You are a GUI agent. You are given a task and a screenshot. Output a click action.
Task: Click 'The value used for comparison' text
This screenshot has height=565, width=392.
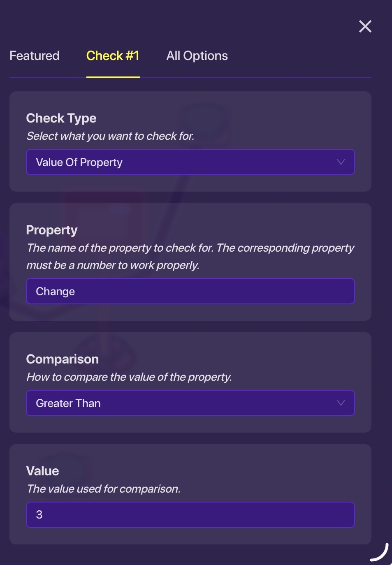[x=104, y=489]
